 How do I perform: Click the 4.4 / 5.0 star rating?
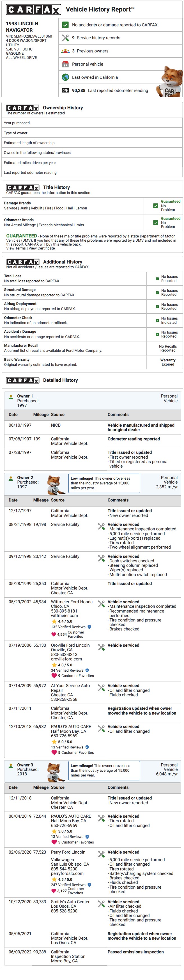click(x=62, y=621)
